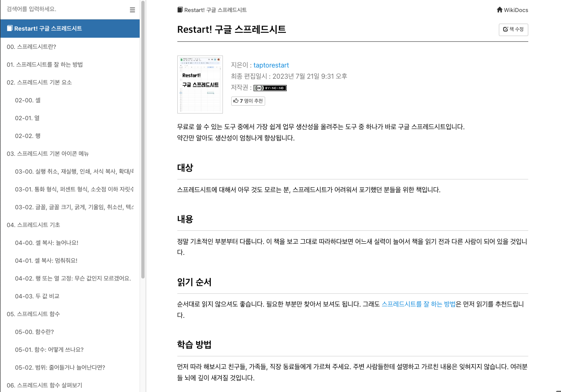Click the book cover thumbnail
The width and height of the screenshot is (561, 392).
200,85
